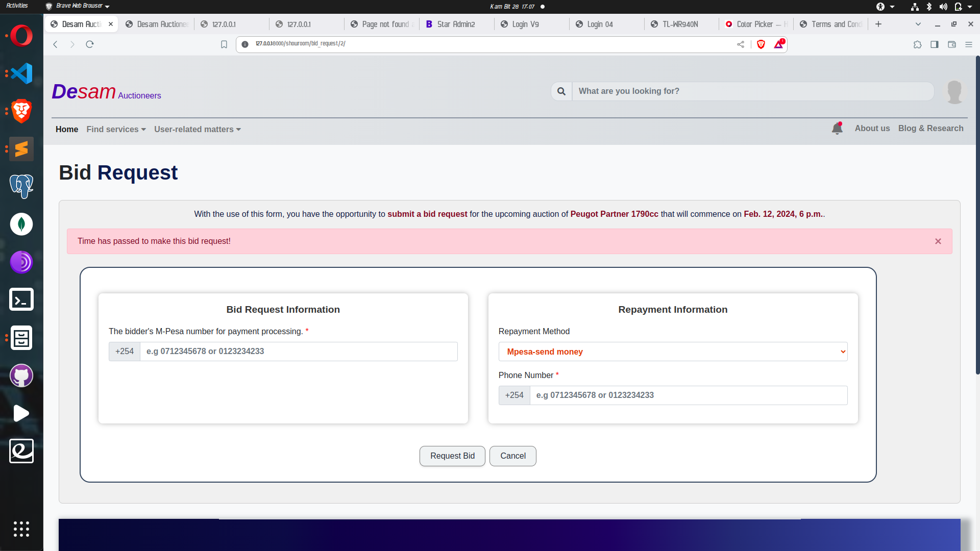Reload the current page
The width and height of the screenshot is (980, 551).
(x=90, y=44)
